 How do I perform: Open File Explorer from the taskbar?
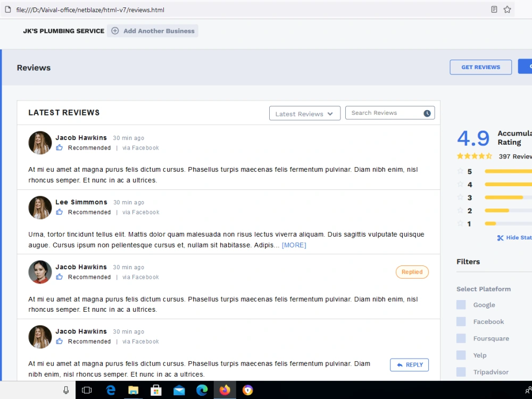[x=134, y=390]
